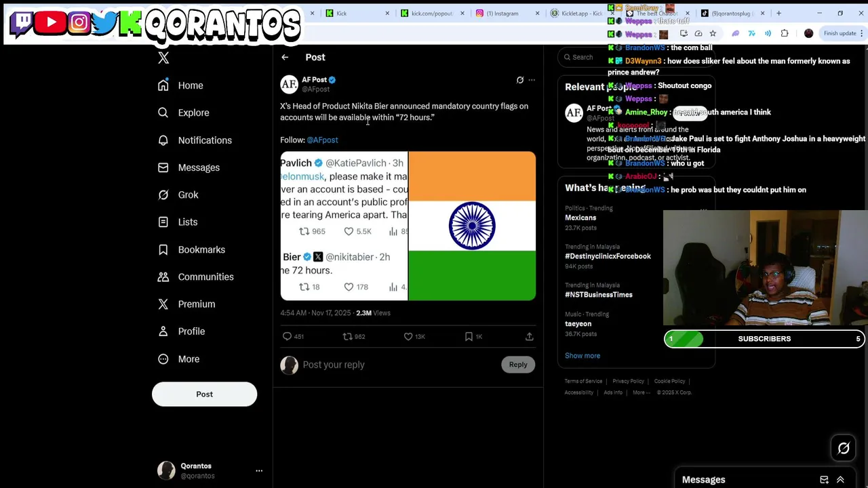The image size is (868, 488).
Task: Open the Qorantos account options menu
Action: [259, 470]
